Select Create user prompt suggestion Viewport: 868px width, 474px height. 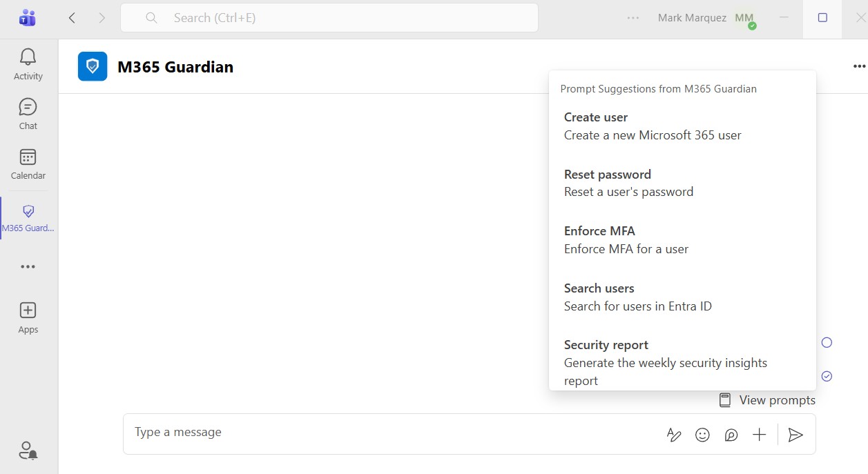pos(653,126)
